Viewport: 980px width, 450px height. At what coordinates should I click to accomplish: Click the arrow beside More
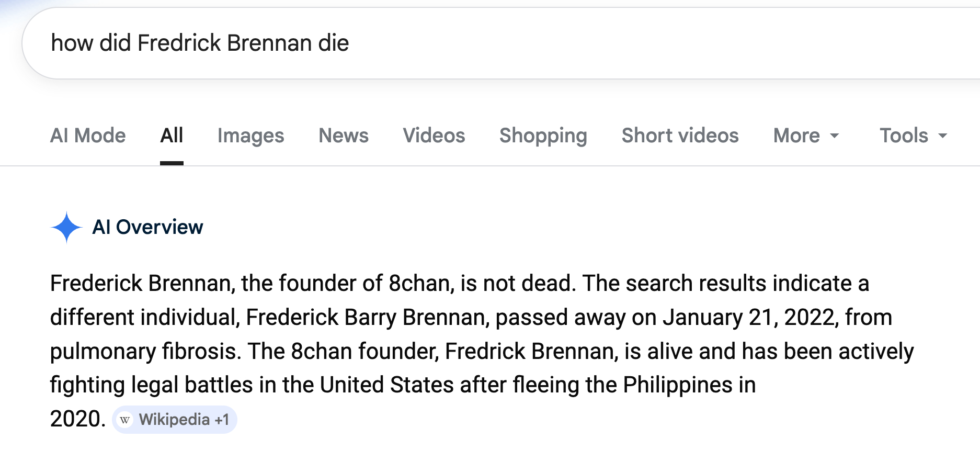835,136
